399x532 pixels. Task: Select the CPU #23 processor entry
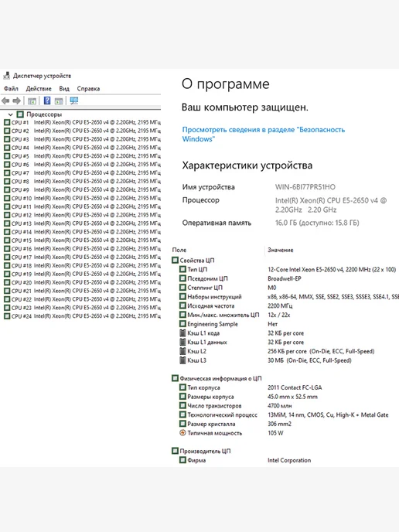pyautogui.click(x=82, y=308)
